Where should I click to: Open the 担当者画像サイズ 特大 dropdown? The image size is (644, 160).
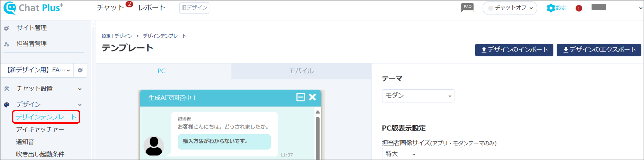pos(400,154)
